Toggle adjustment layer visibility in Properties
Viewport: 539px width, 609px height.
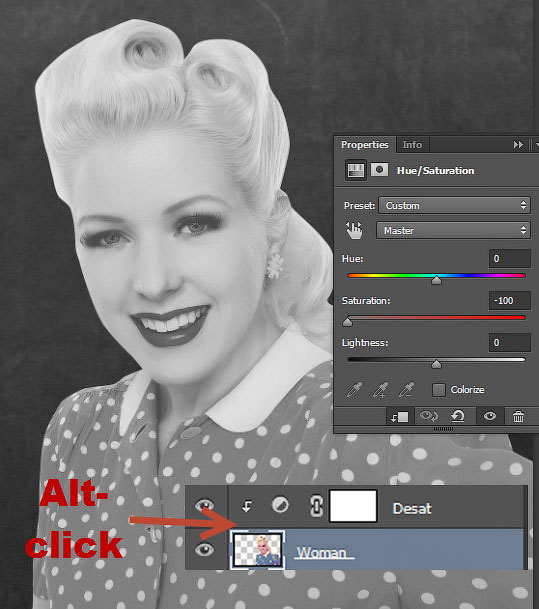pyautogui.click(x=490, y=417)
